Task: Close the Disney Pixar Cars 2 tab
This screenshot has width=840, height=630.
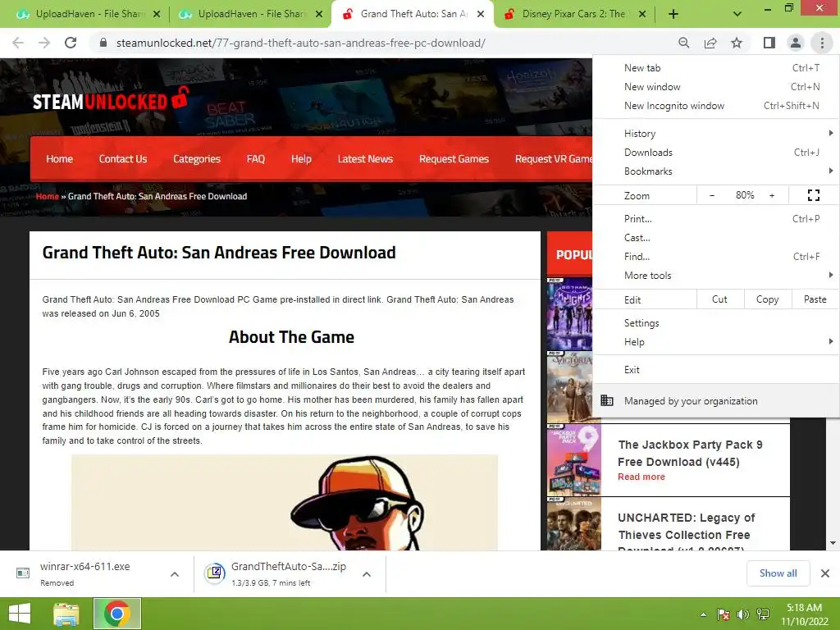Action: 642,14
